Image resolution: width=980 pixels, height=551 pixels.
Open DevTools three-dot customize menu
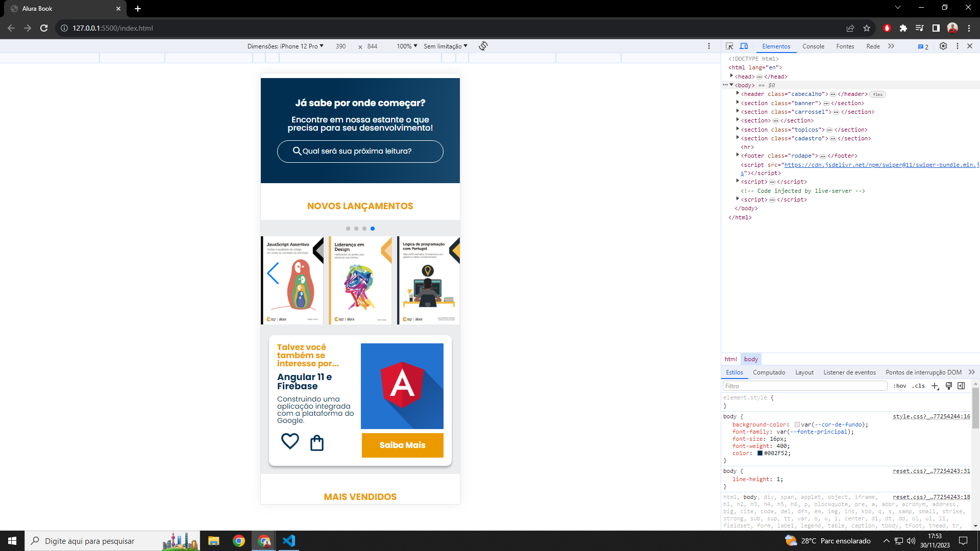958,46
